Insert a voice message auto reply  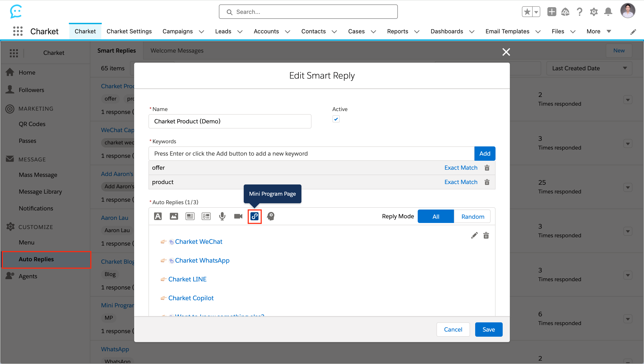222,216
